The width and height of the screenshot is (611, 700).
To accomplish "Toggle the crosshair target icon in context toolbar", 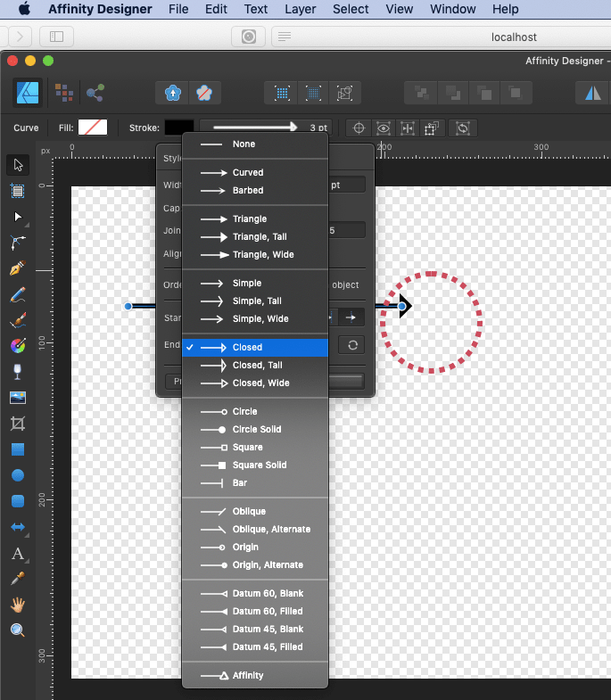I will [x=359, y=128].
